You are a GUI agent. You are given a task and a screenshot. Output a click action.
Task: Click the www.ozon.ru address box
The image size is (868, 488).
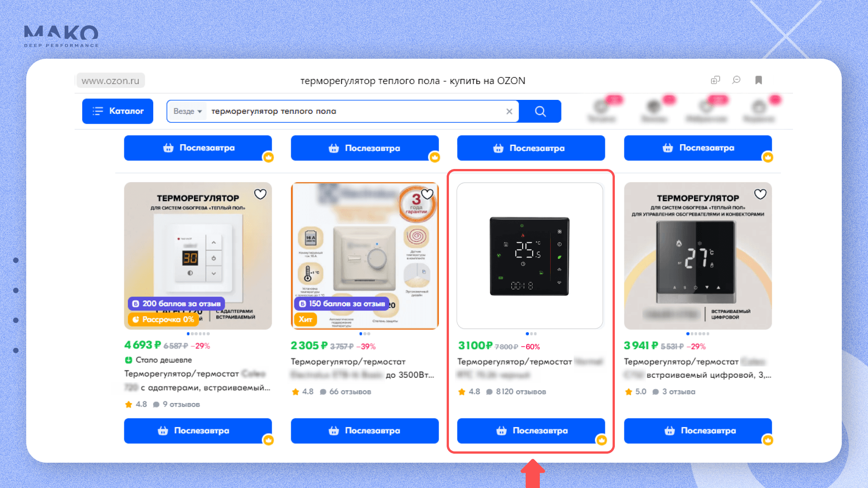(x=110, y=81)
